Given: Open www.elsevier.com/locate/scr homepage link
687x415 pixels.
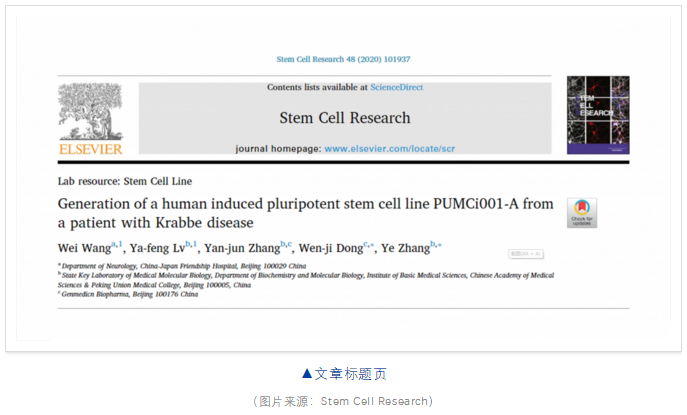Looking at the screenshot, I should [390, 149].
